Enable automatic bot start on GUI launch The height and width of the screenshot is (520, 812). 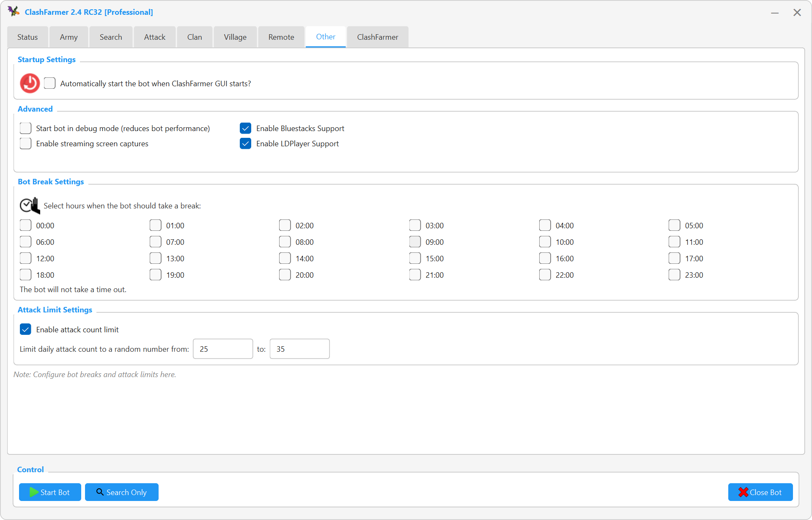(50, 83)
